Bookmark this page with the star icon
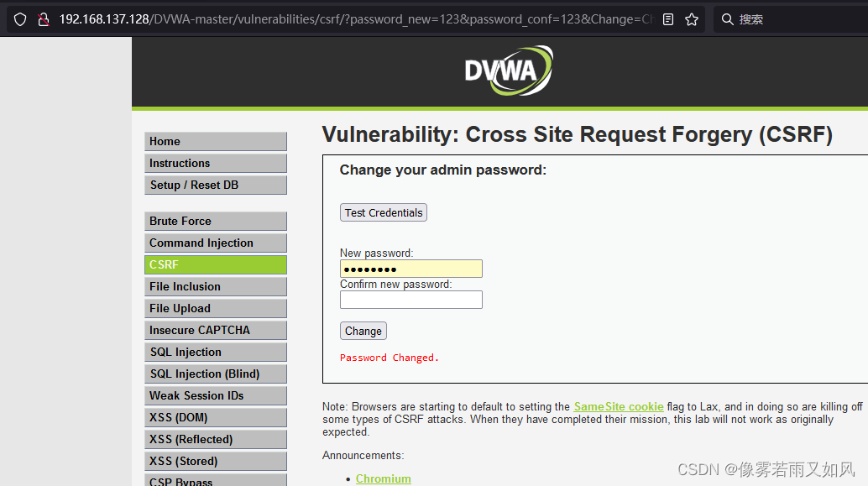 point(691,18)
